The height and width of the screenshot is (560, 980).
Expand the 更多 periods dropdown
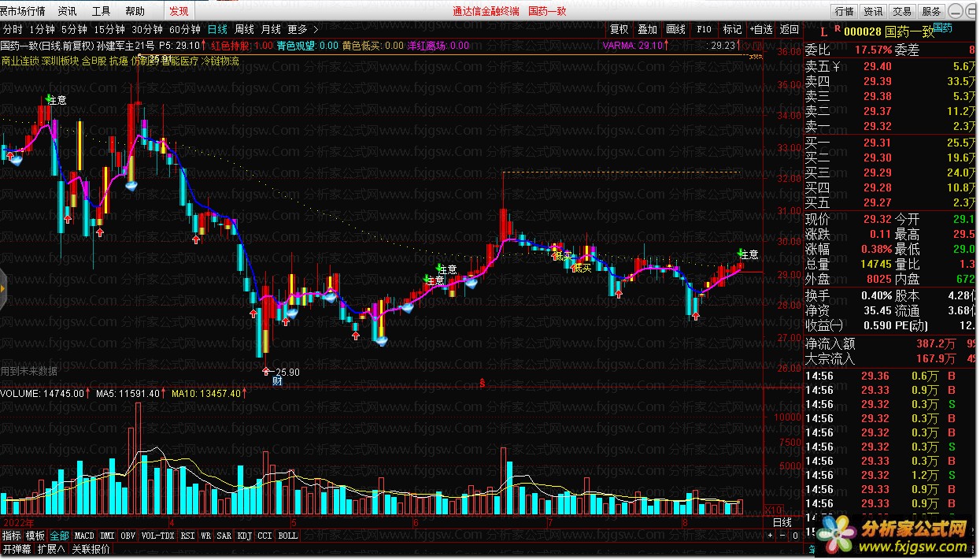pos(303,29)
